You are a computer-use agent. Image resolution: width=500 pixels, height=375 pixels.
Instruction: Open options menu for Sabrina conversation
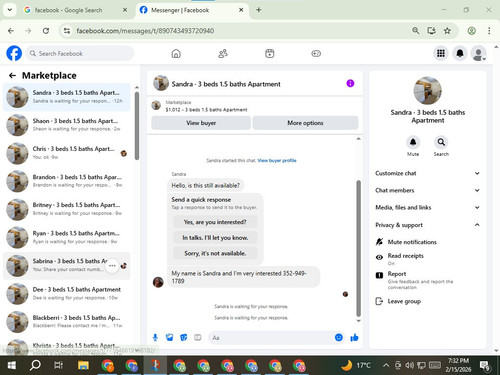[112, 266]
